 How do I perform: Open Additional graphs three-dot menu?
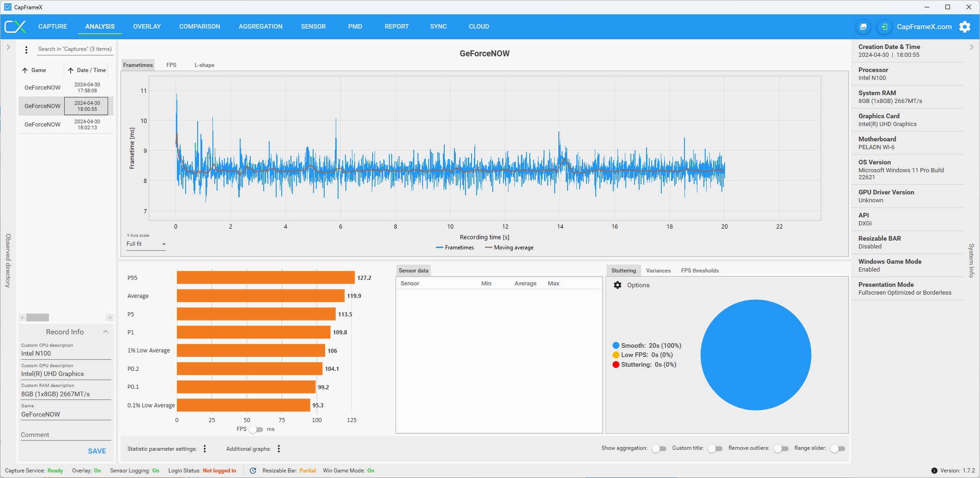click(279, 448)
